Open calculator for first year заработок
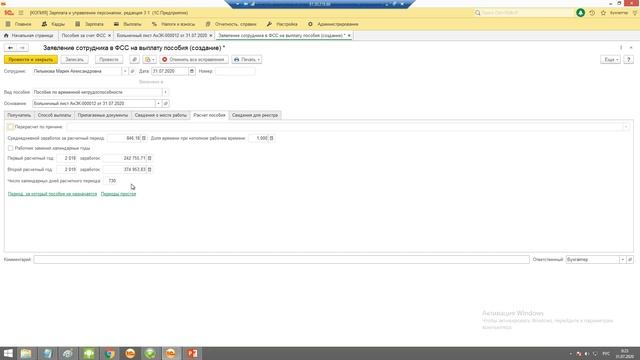 point(149,158)
